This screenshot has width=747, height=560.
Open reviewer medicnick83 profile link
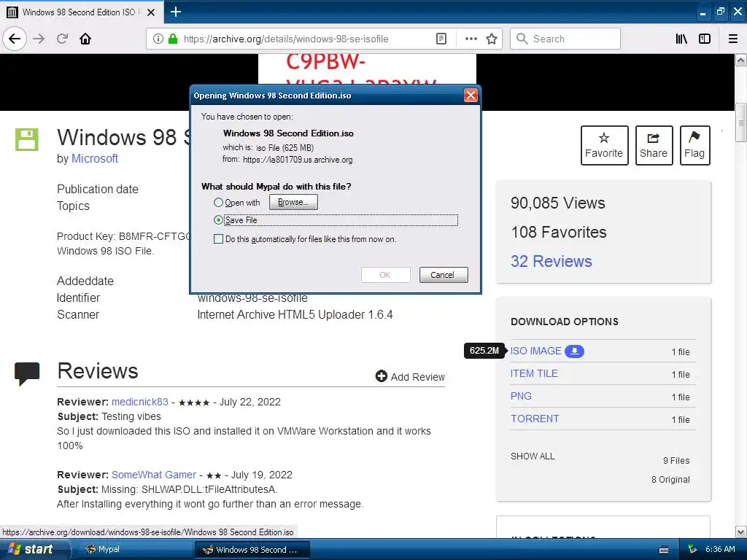(x=139, y=402)
